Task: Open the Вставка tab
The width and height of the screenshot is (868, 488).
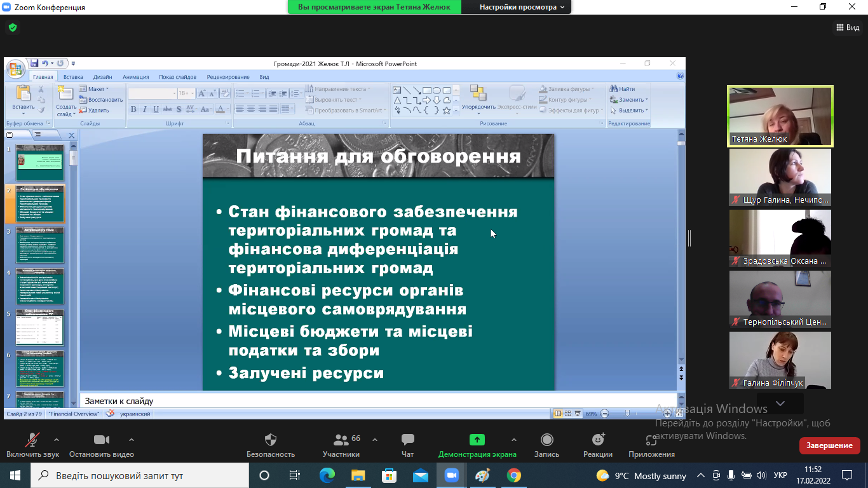Action: (73, 77)
